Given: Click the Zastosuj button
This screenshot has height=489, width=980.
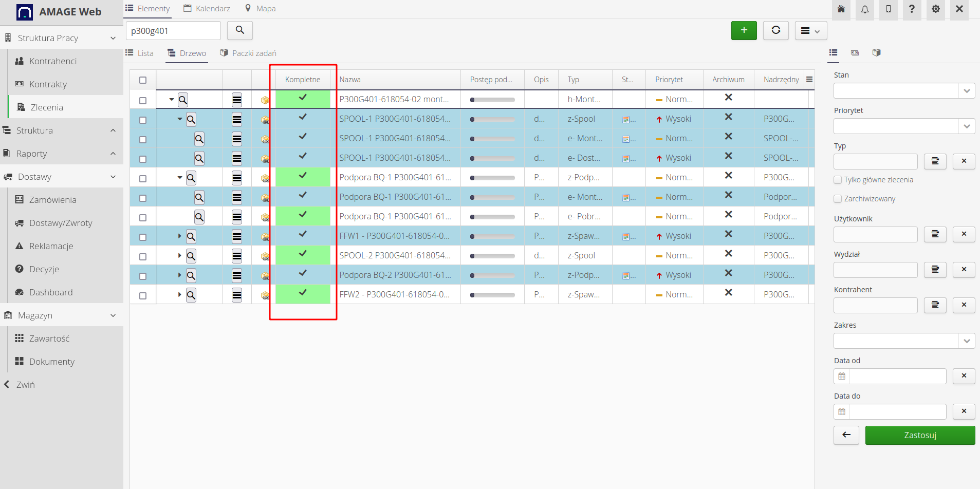Looking at the screenshot, I should (919, 435).
